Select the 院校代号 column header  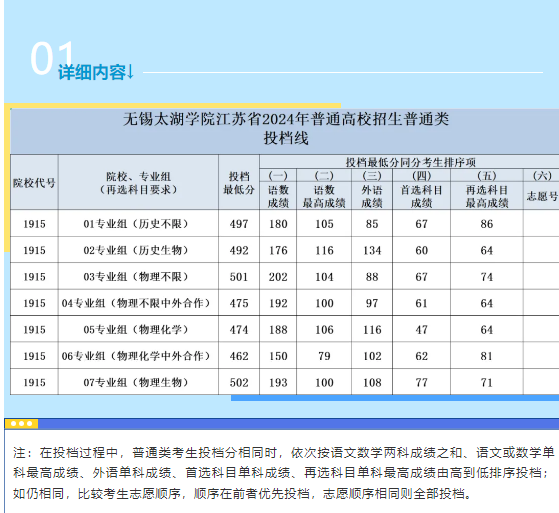[x=34, y=183]
